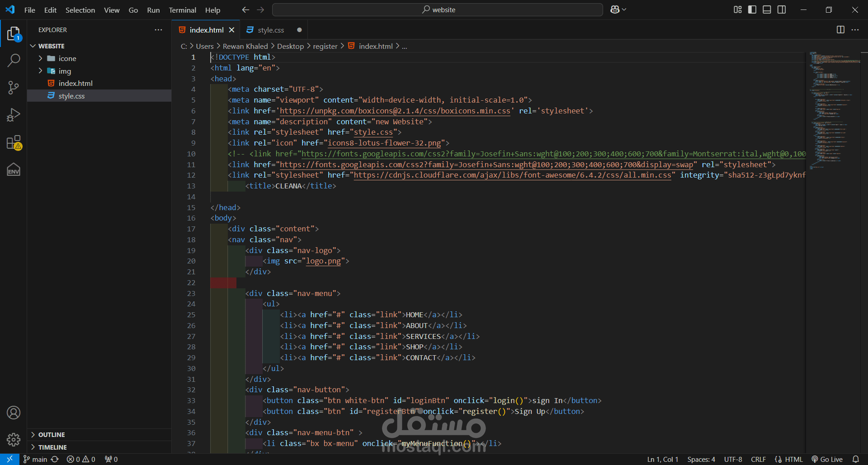This screenshot has height=465, width=868.
Task: Open Run and Debug view icon
Action: click(14, 115)
